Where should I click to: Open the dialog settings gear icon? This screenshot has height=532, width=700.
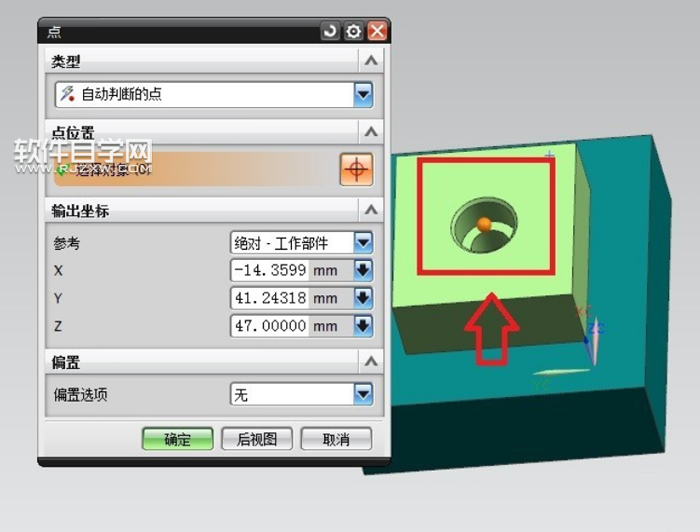[354, 31]
